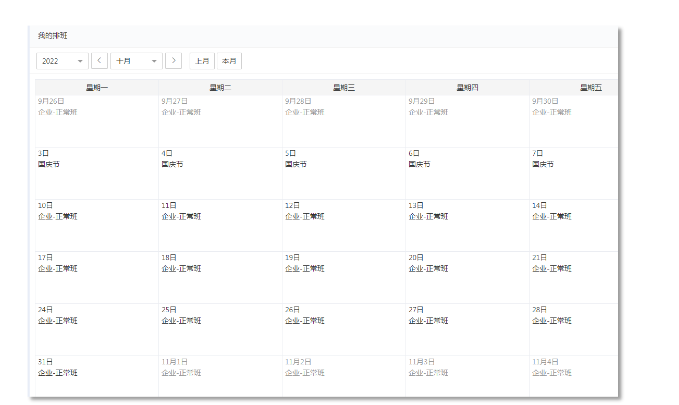This screenshot has width=679, height=405.
Task: Click the 25日 shift entry
Action: [x=181, y=320]
